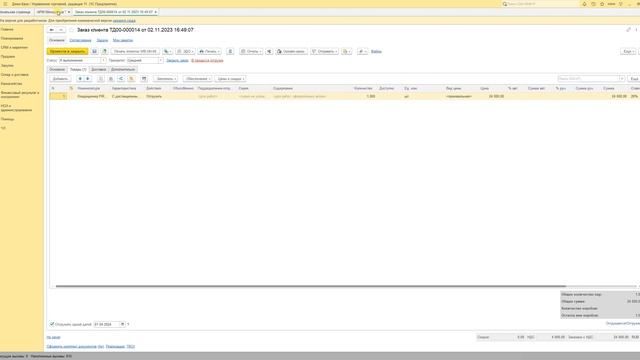
Task: Open the Печать dropdown menu
Action: pos(209,51)
